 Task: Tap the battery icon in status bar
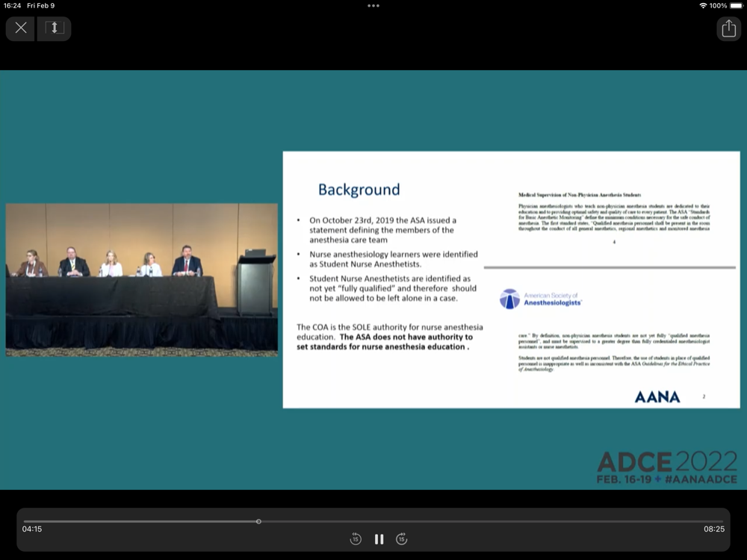point(736,6)
